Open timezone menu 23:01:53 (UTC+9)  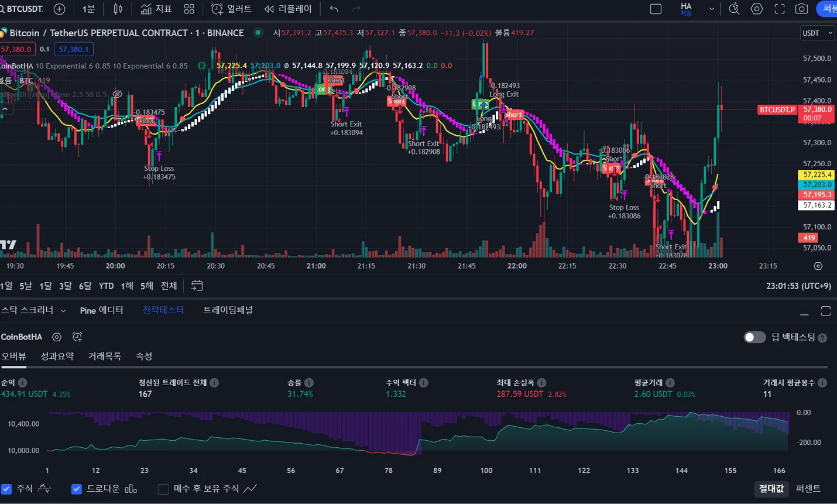pos(798,286)
